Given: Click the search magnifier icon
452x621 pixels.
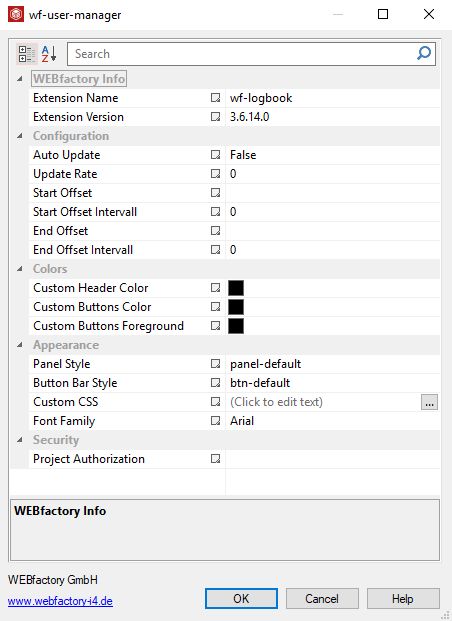Looking at the screenshot, I should click(424, 53).
